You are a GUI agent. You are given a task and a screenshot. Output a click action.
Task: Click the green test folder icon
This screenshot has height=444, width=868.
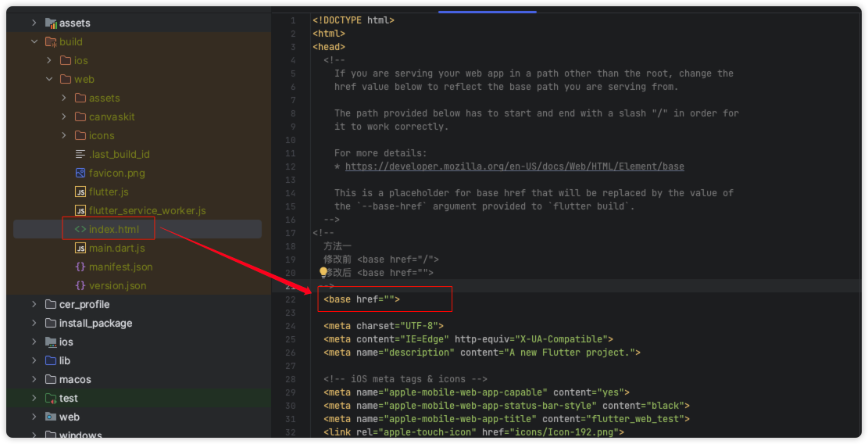(51, 398)
